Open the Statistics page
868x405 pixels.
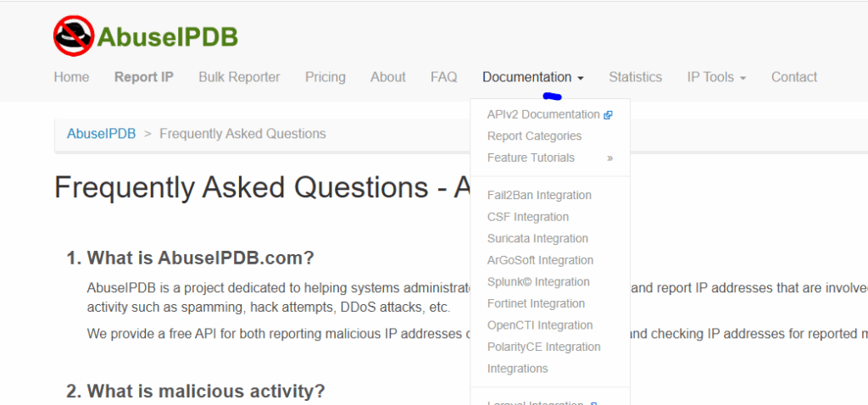636,77
